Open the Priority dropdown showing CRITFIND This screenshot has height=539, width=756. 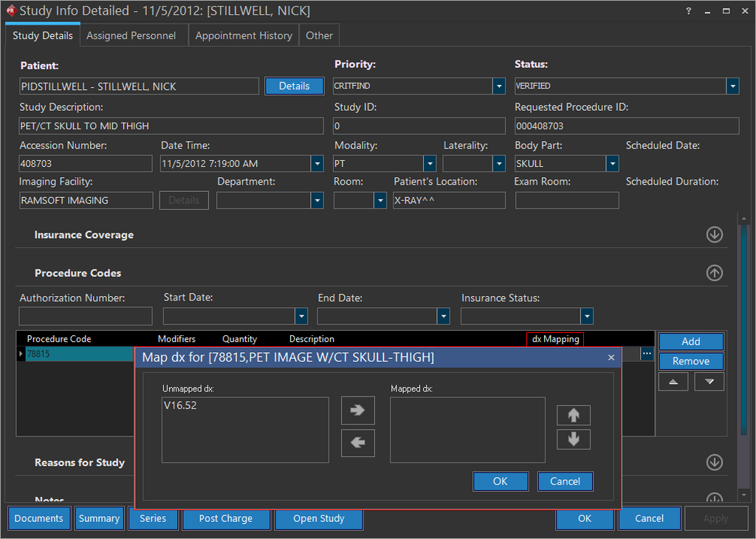tap(499, 86)
